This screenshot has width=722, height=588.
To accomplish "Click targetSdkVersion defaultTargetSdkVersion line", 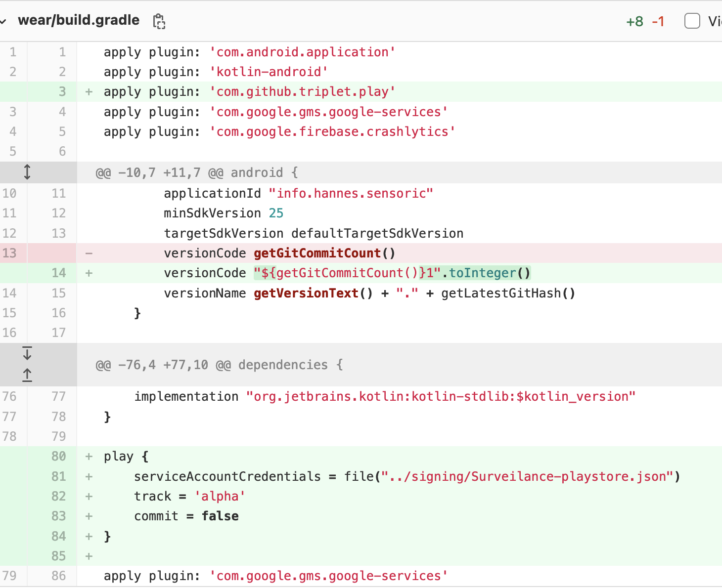I will [x=314, y=233].
